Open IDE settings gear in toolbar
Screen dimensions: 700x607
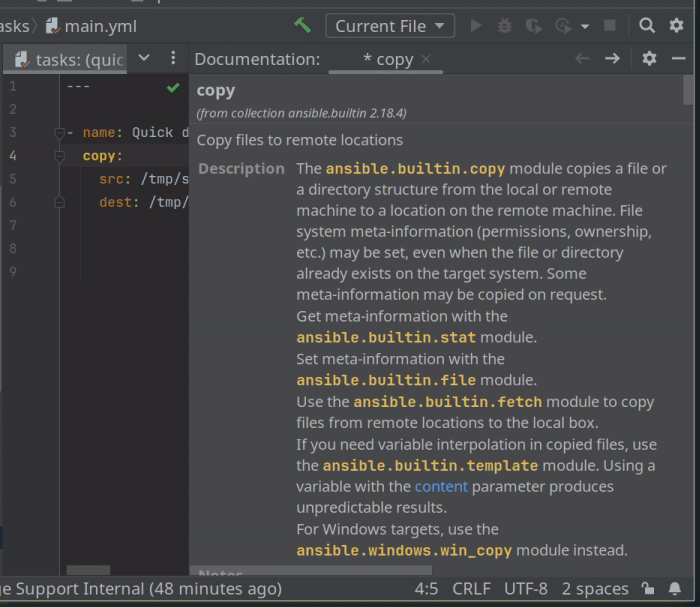click(x=676, y=25)
